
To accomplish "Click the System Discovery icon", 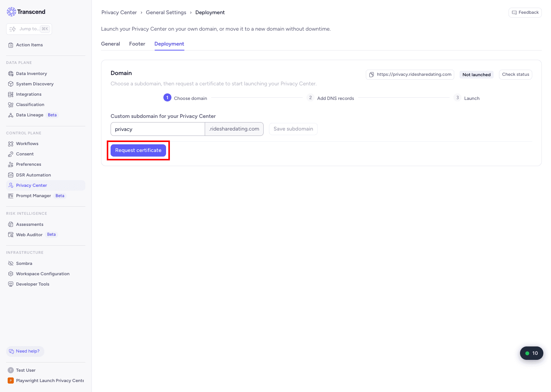I will 11,84.
